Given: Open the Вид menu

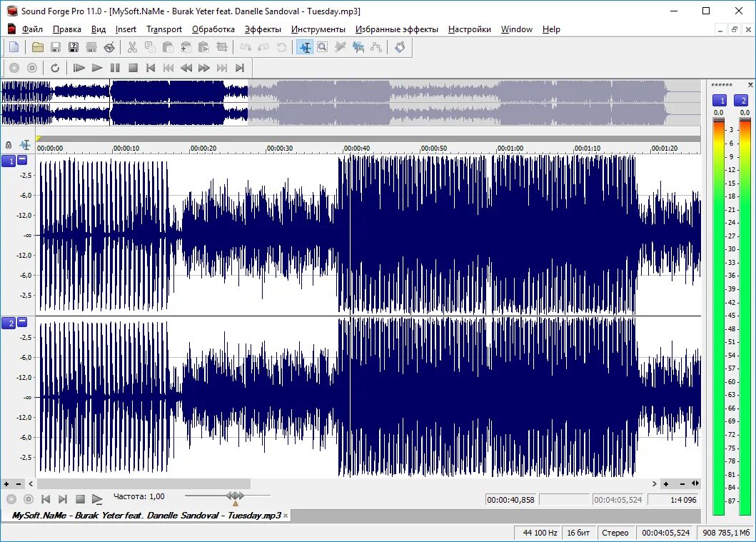Looking at the screenshot, I should [x=99, y=29].
